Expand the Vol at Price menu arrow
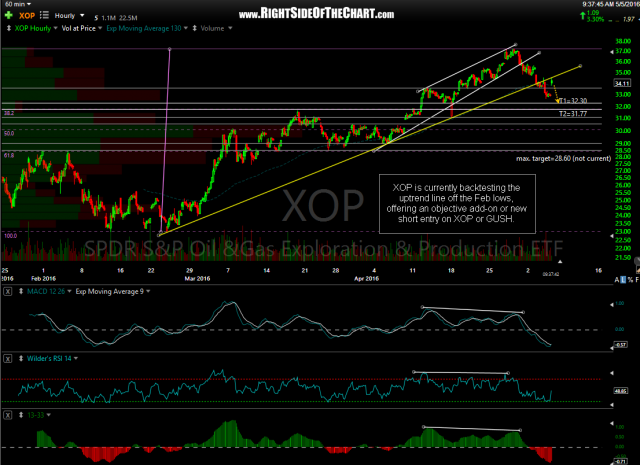 100,29
